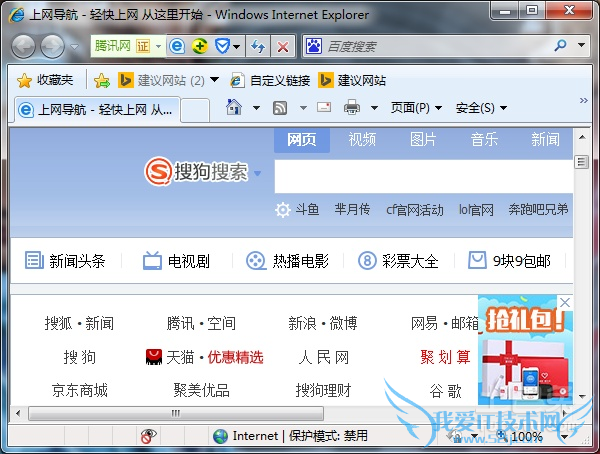Open the Print dropdown arrow
The height and width of the screenshot is (454, 600).
click(375, 108)
